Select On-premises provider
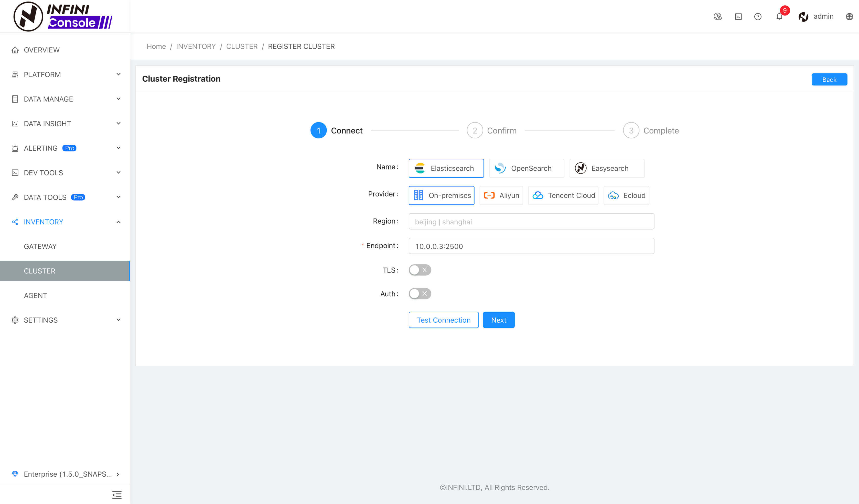This screenshot has height=504, width=859. tap(442, 195)
